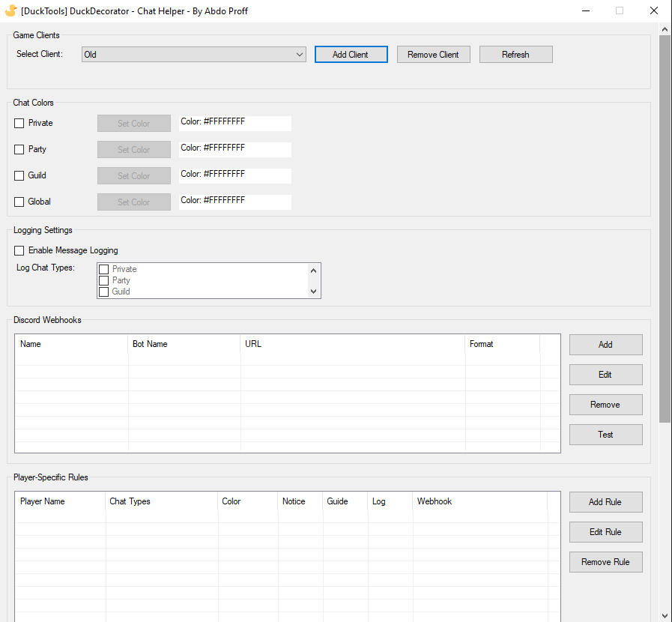Image resolution: width=672 pixels, height=622 pixels.
Task: Add a new Discord webhook
Action: 605,345
